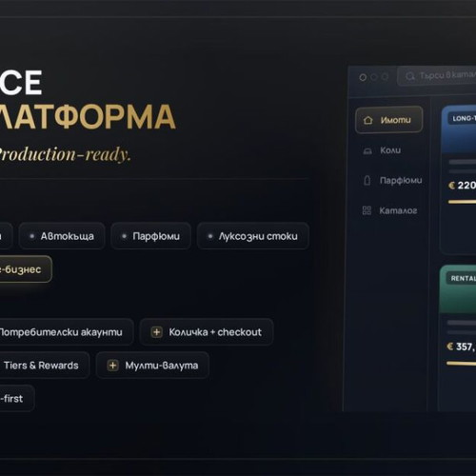Screen dimensions: 476x476
Task: Click the blue LONG-T listing card thumbnail
Action: point(459,130)
